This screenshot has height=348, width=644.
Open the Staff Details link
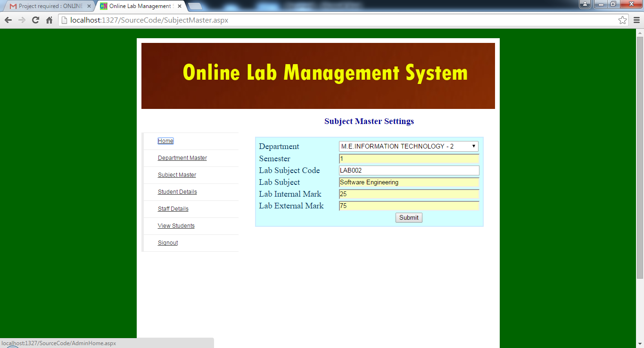click(x=173, y=209)
